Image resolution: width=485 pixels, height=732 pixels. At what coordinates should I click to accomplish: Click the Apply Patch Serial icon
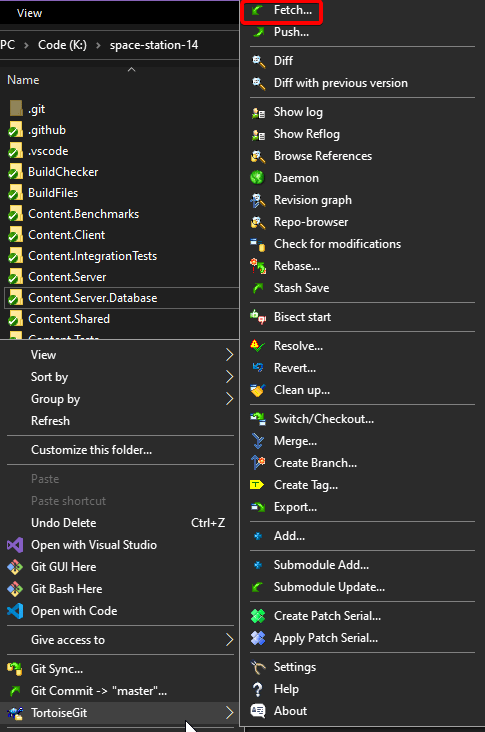point(258,638)
